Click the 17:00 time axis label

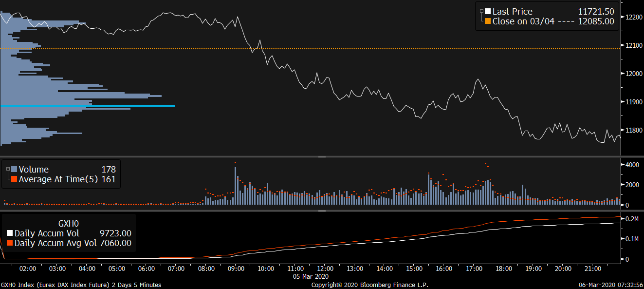[x=474, y=269]
